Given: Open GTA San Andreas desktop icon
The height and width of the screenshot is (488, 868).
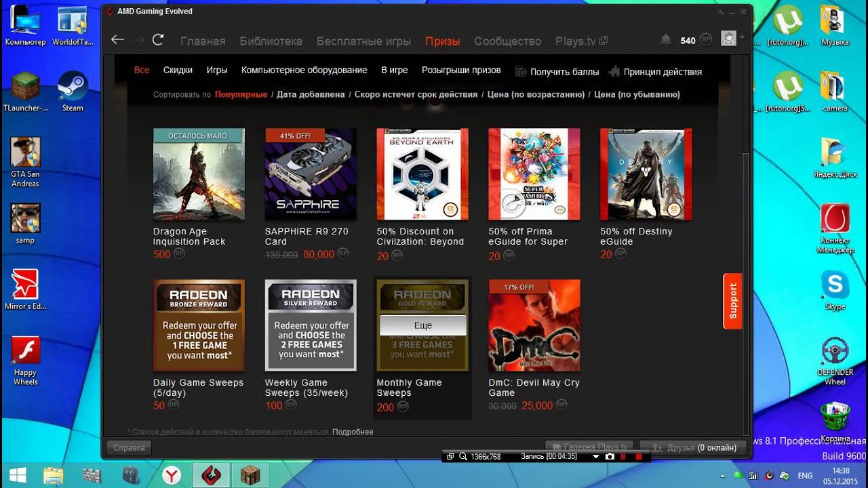Looking at the screenshot, I should (25, 162).
